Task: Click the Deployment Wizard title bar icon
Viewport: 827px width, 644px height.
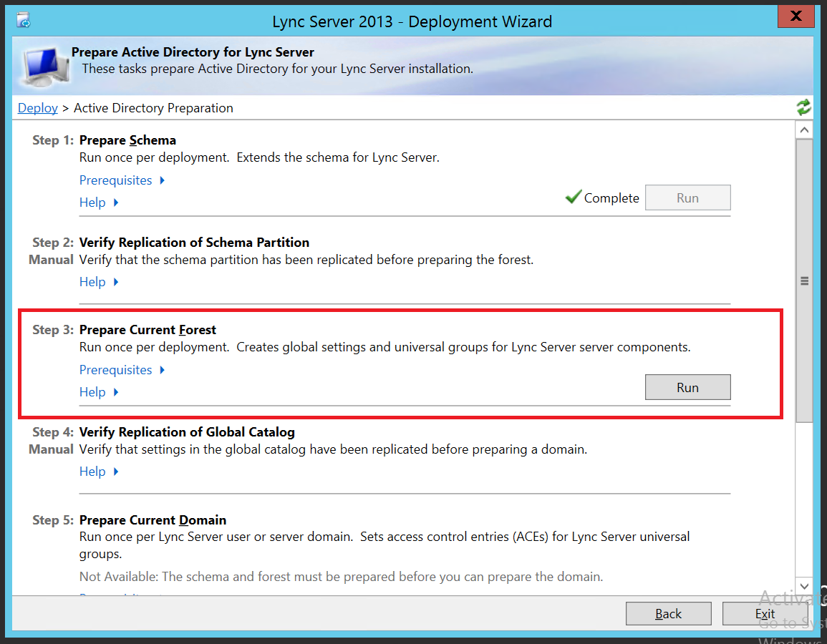Action: point(23,21)
